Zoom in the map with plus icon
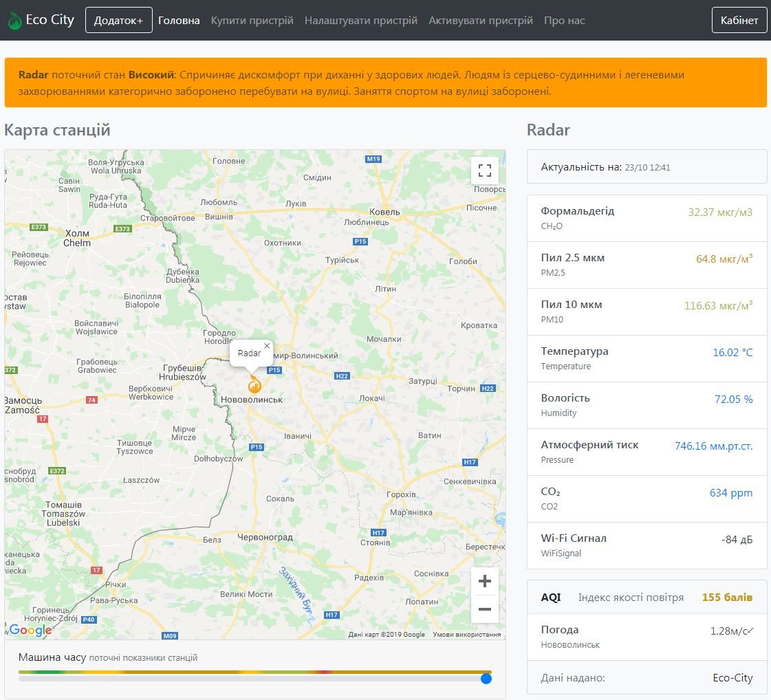 pyautogui.click(x=484, y=581)
